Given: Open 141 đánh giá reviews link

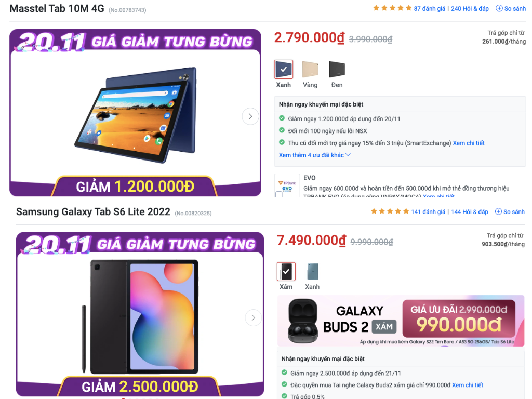Looking at the screenshot, I should (428, 212).
